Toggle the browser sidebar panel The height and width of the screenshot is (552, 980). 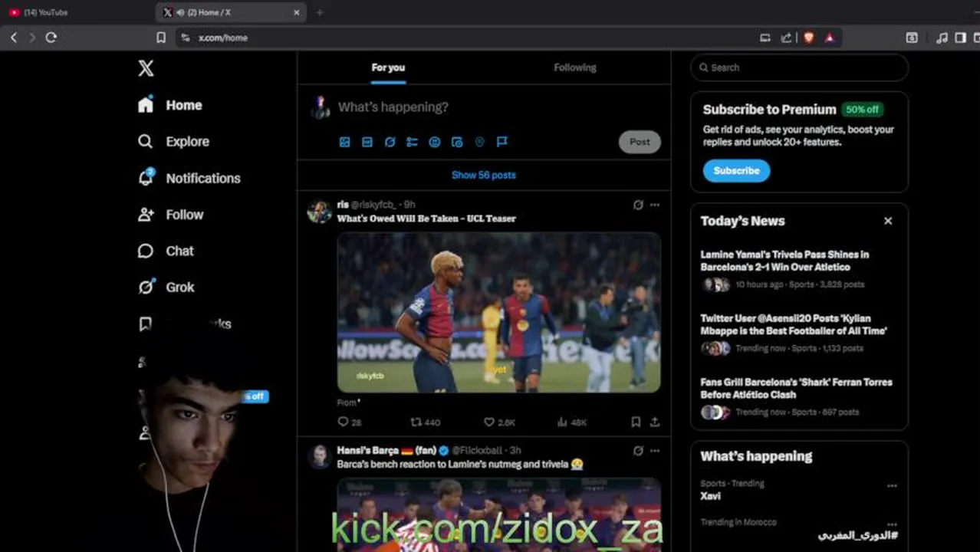[x=960, y=38]
